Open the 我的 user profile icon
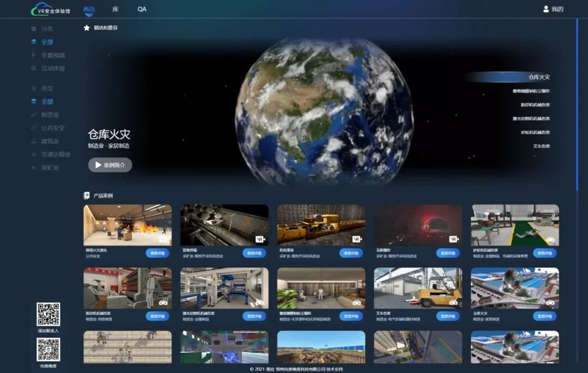588x373 pixels. (x=546, y=9)
